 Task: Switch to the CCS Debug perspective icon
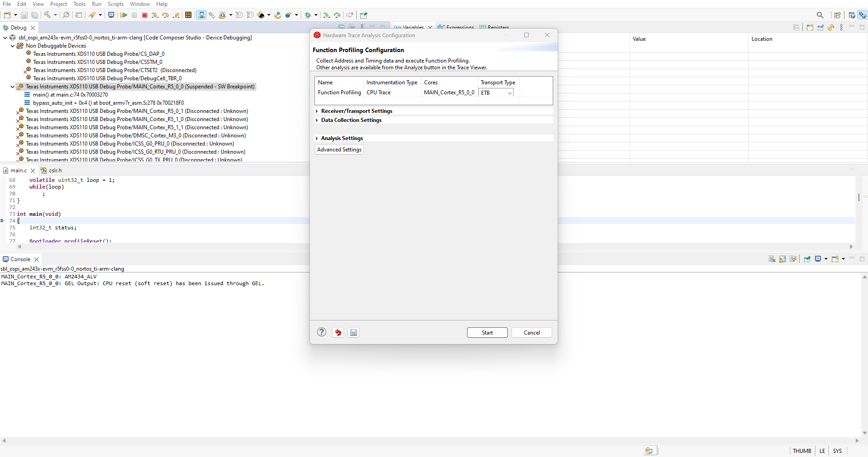[x=862, y=15]
